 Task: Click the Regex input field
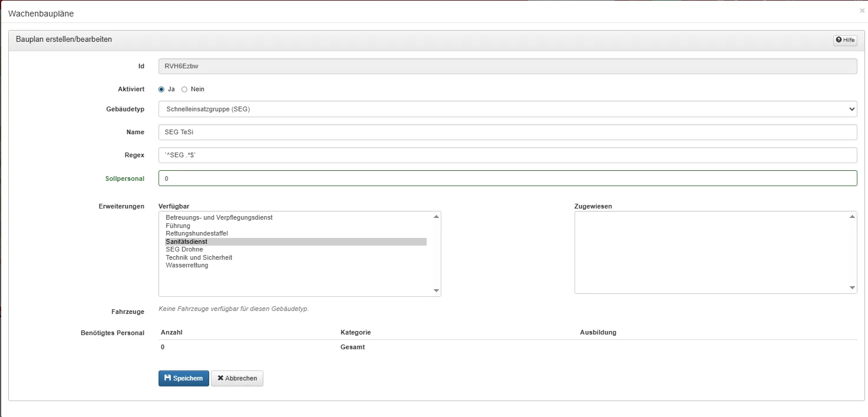[x=507, y=155]
